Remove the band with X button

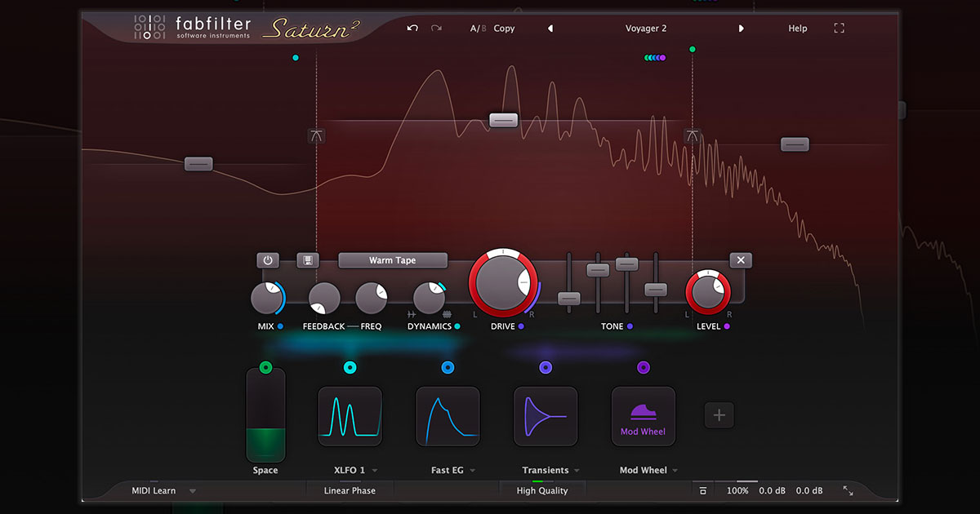(741, 260)
